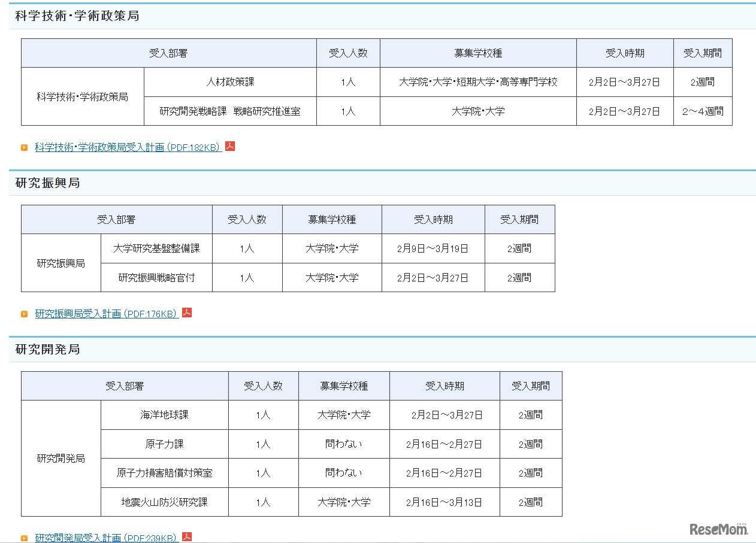Viewport: 756px width, 543px height.
Task: Click the 受入部署 column header in the first table
Action: 168,53
